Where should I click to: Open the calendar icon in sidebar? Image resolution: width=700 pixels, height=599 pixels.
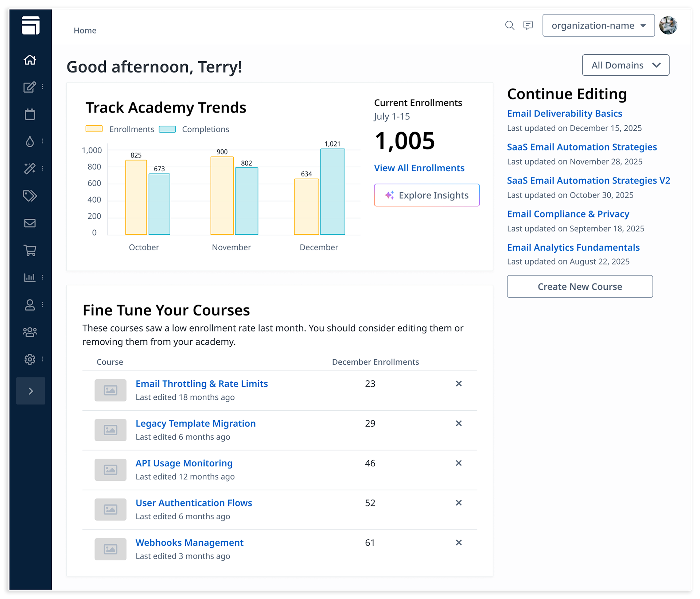point(30,114)
